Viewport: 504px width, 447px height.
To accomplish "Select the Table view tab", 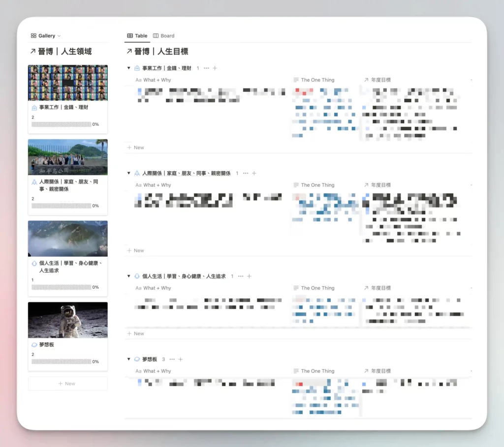I will point(137,35).
